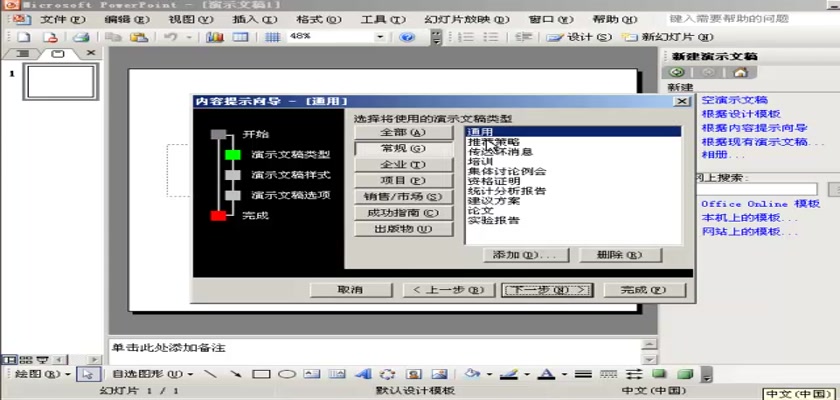The height and width of the screenshot is (400, 840).
Task: Select the 成功指南 category button
Action: click(404, 213)
